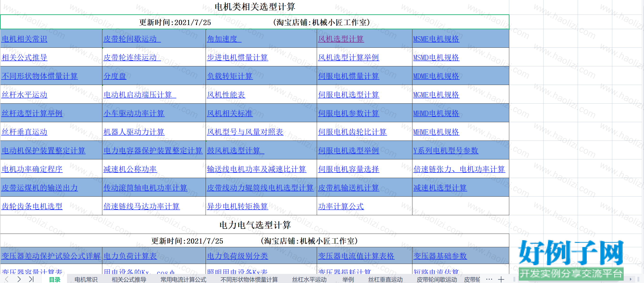
Task: Jump to last sheet tab arrow
Action: point(31,279)
